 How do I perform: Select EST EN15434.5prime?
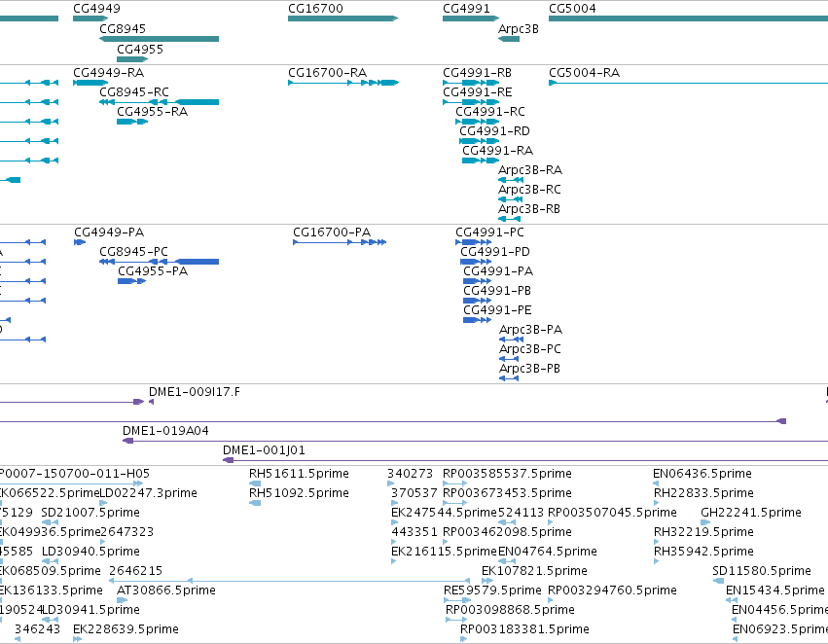coord(775,590)
